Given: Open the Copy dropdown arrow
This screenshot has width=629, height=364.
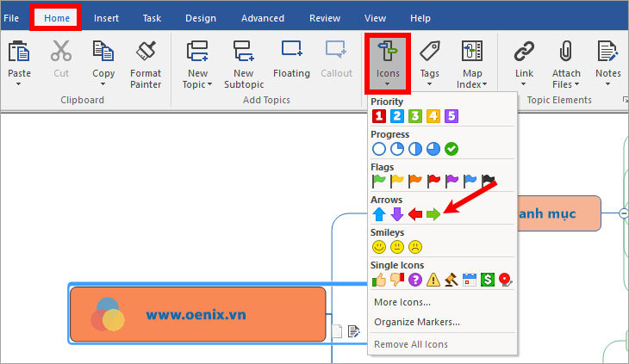Looking at the screenshot, I should (x=103, y=84).
